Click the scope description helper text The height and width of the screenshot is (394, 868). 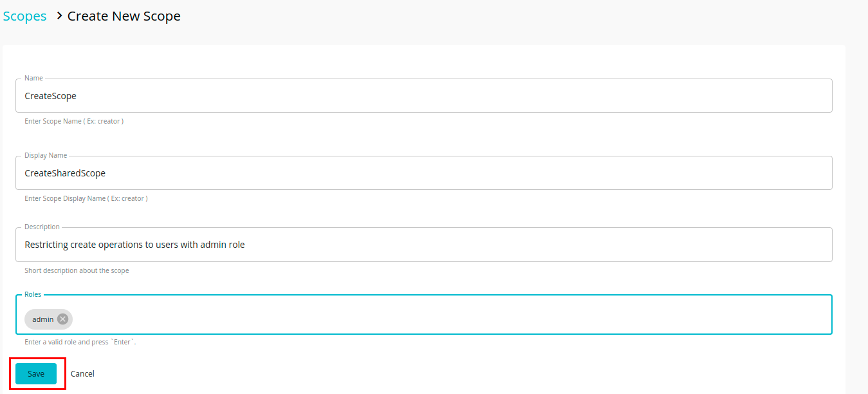click(77, 270)
